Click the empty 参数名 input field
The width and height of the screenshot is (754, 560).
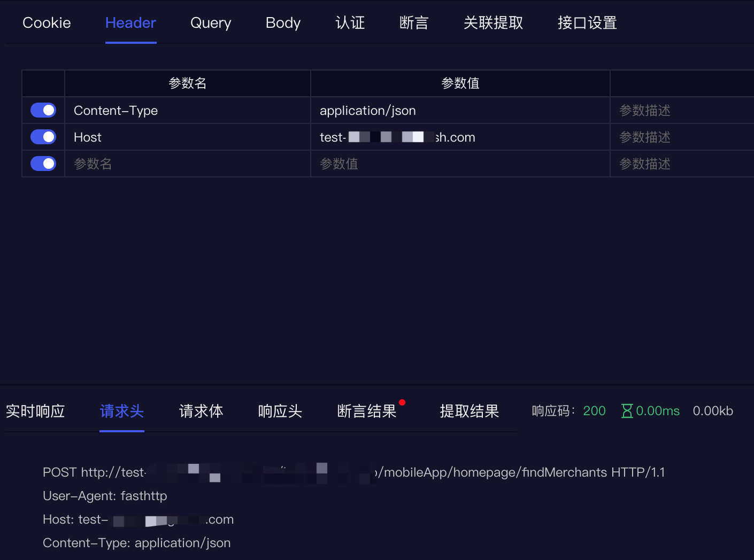click(187, 164)
